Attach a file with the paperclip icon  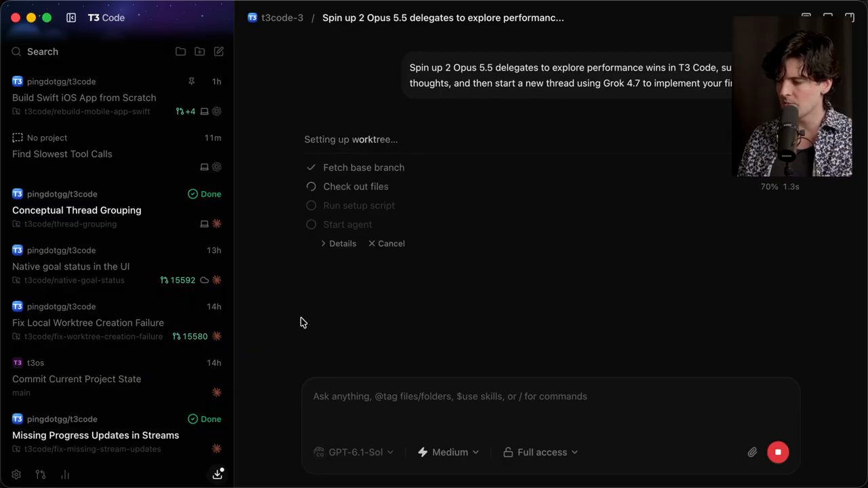coord(752,452)
